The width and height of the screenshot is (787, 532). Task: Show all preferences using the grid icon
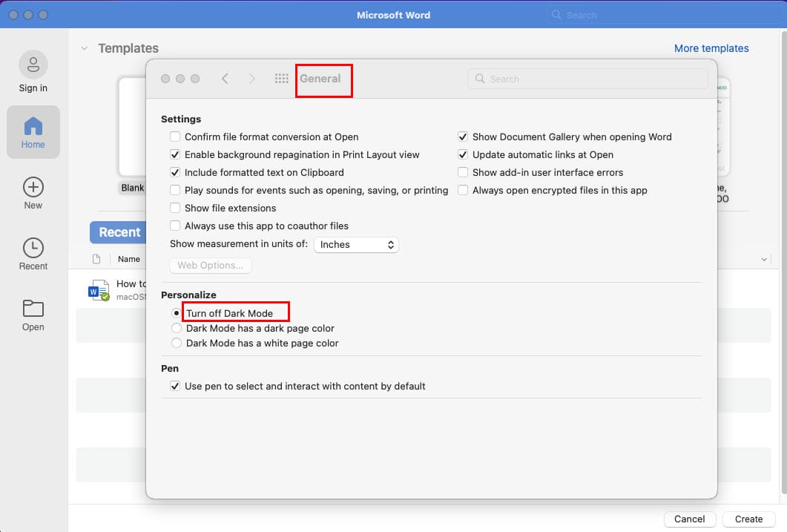coord(281,78)
